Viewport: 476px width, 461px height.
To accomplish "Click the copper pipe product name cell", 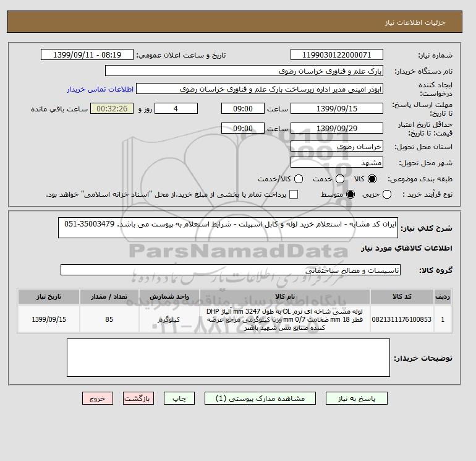I will click(x=285, y=319).
